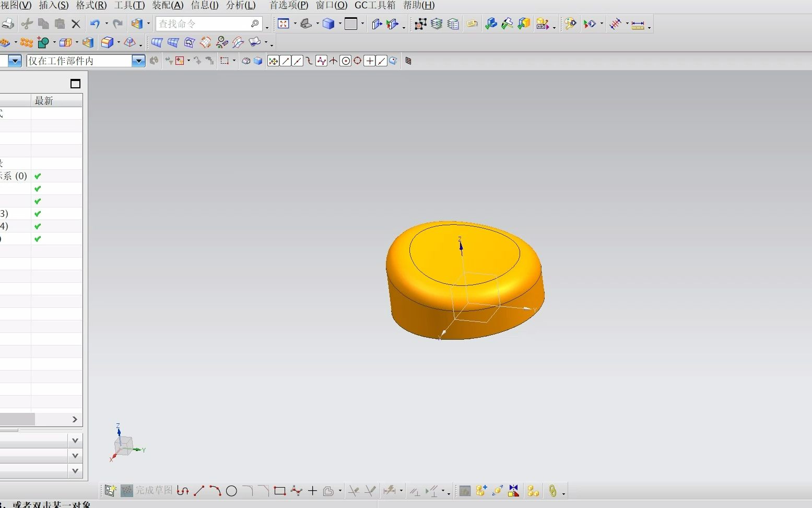
Task: Click the sketch in task environment icon
Action: [x=110, y=490]
